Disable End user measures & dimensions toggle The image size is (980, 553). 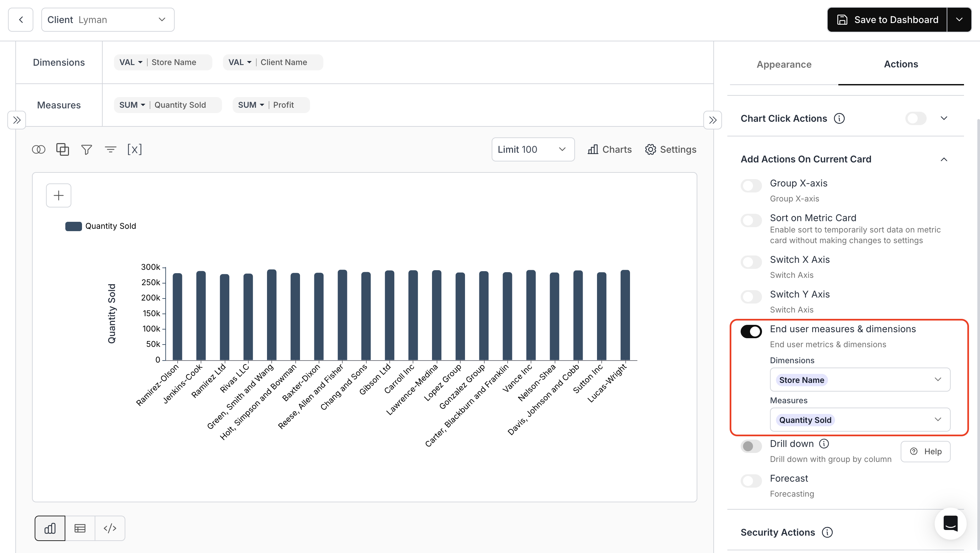751,331
